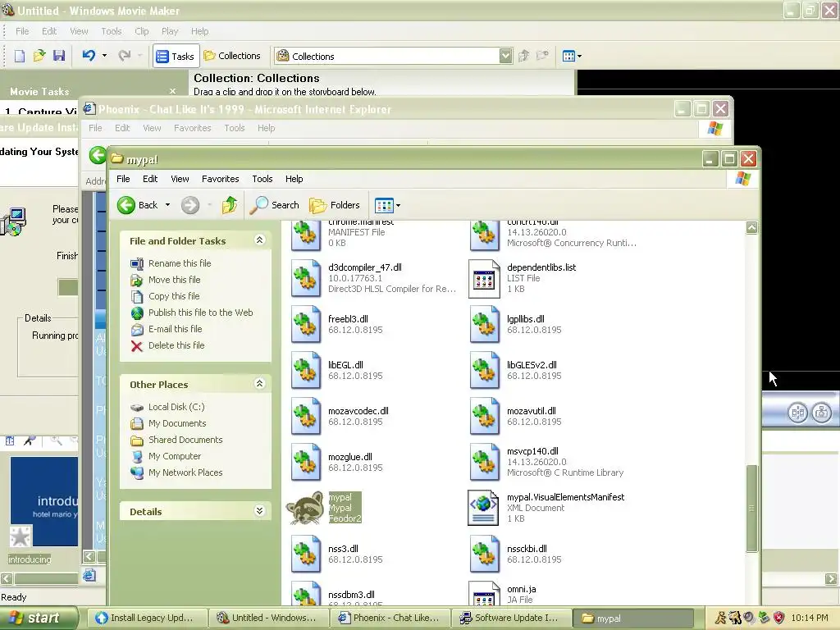Viewport: 840px width, 630px height.
Task: Select the lgpllibs.dll file icon
Action: click(484, 324)
